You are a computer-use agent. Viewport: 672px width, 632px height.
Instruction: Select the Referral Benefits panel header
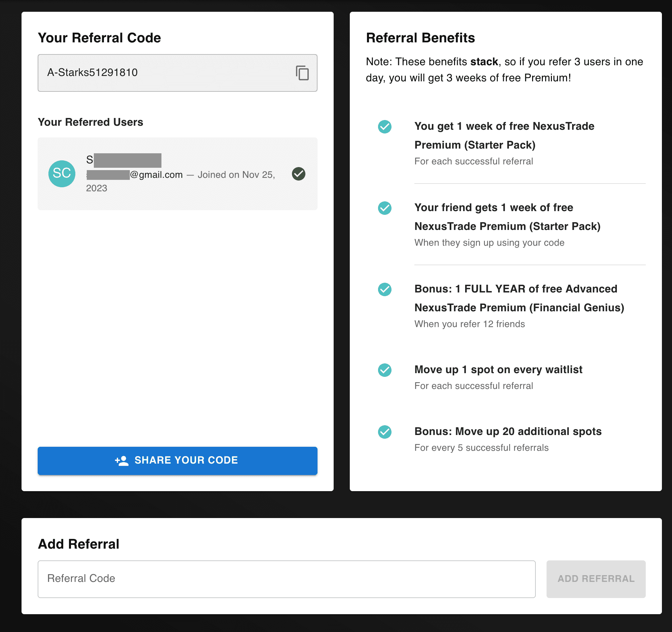point(420,38)
